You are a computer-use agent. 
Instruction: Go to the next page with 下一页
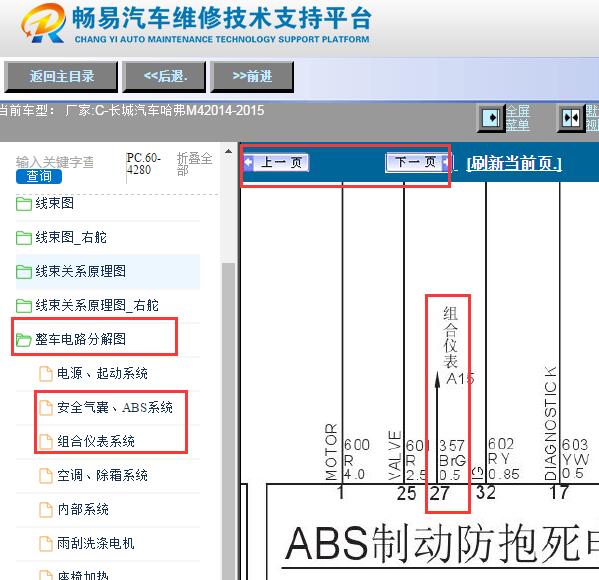[418, 162]
